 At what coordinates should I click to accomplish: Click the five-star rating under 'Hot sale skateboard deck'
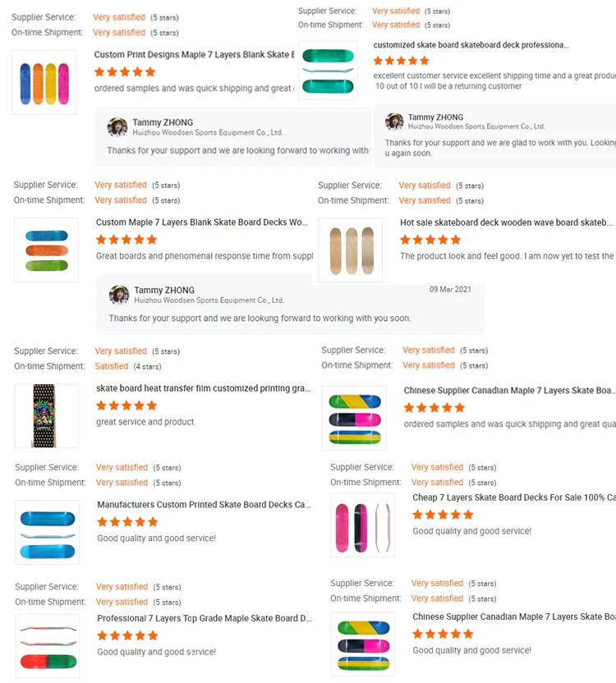430,240
